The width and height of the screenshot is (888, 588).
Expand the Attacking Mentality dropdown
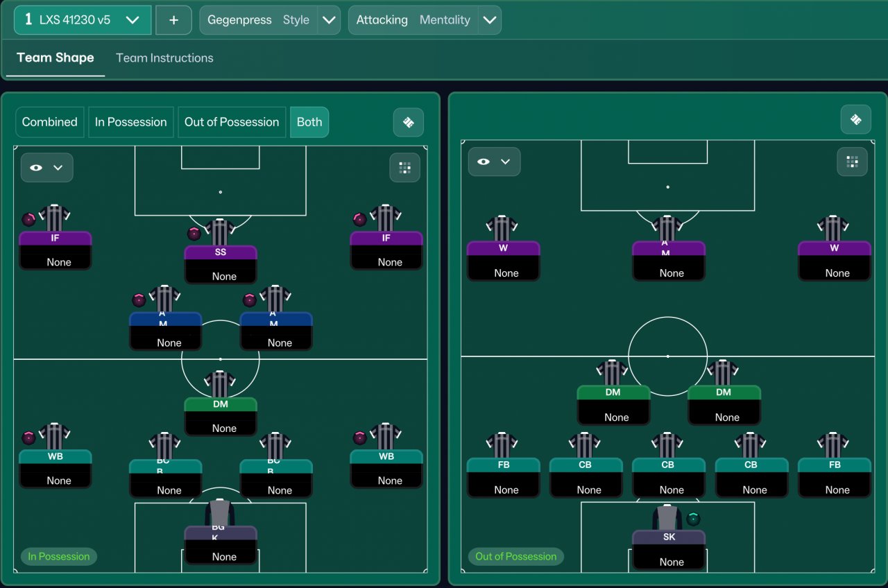point(490,20)
